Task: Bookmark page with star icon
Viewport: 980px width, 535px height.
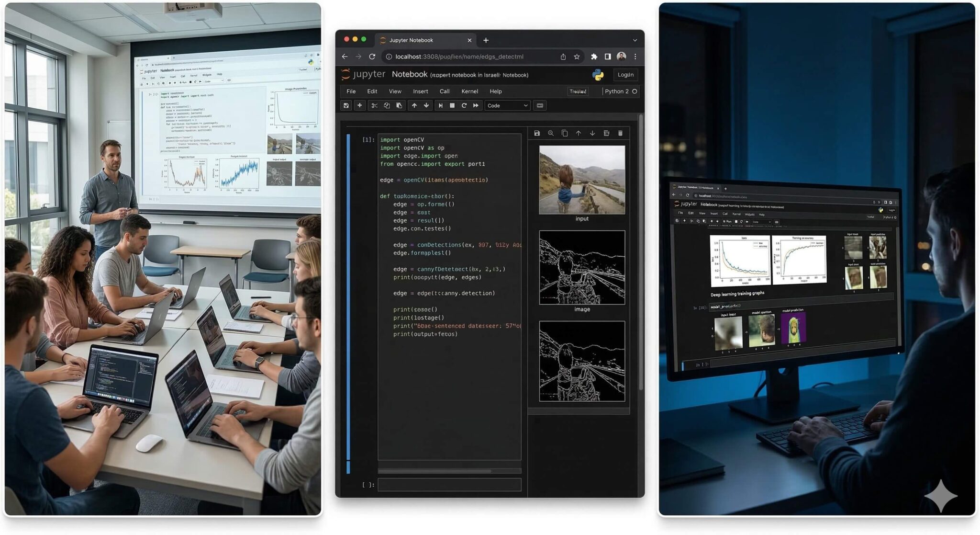Action: pyautogui.click(x=577, y=57)
